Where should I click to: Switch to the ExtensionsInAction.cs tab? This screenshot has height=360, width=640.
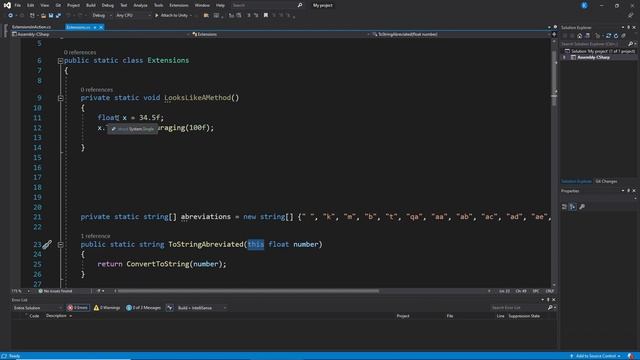coord(31,27)
